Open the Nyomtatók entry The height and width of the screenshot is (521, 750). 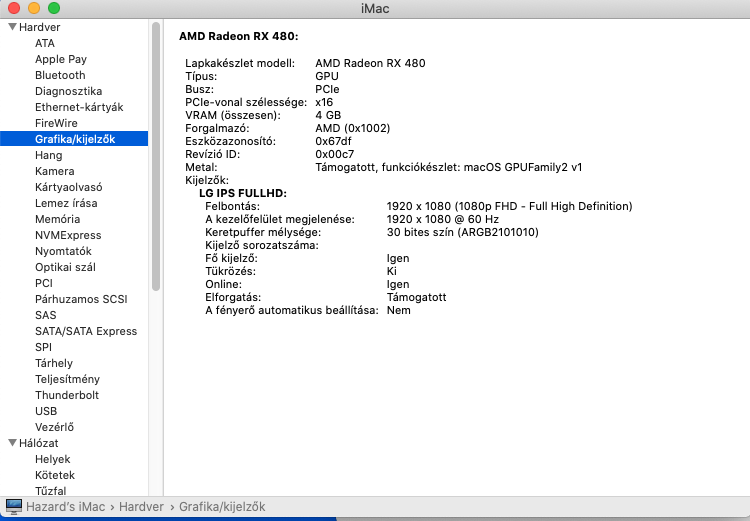[x=63, y=251]
